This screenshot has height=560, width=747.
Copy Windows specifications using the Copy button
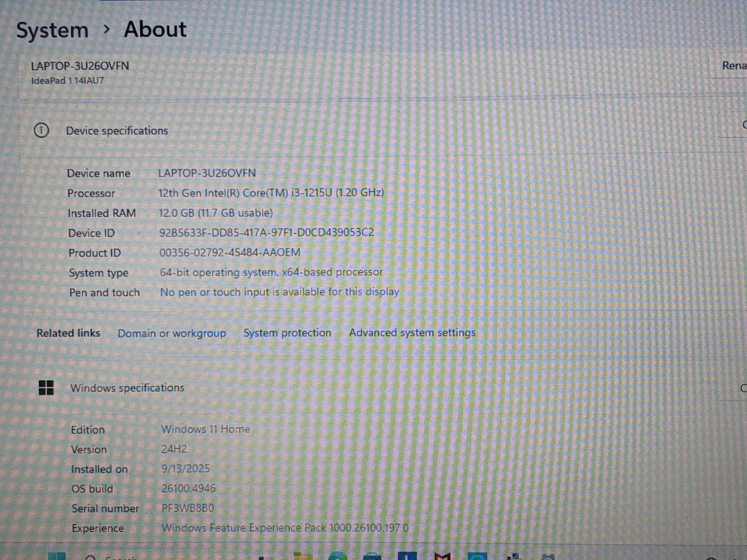(x=743, y=388)
